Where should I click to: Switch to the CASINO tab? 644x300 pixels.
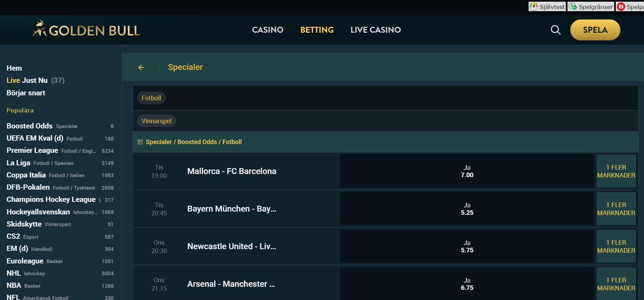(x=268, y=30)
